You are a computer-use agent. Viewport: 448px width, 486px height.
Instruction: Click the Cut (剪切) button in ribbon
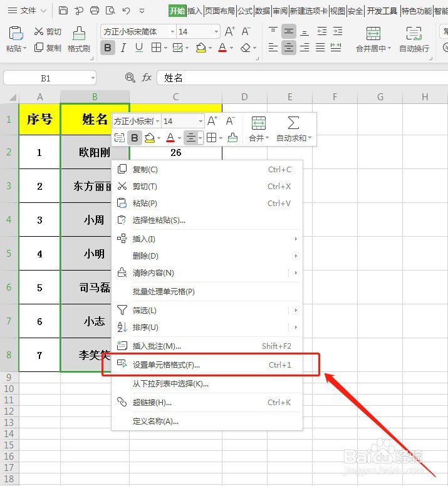click(48, 31)
